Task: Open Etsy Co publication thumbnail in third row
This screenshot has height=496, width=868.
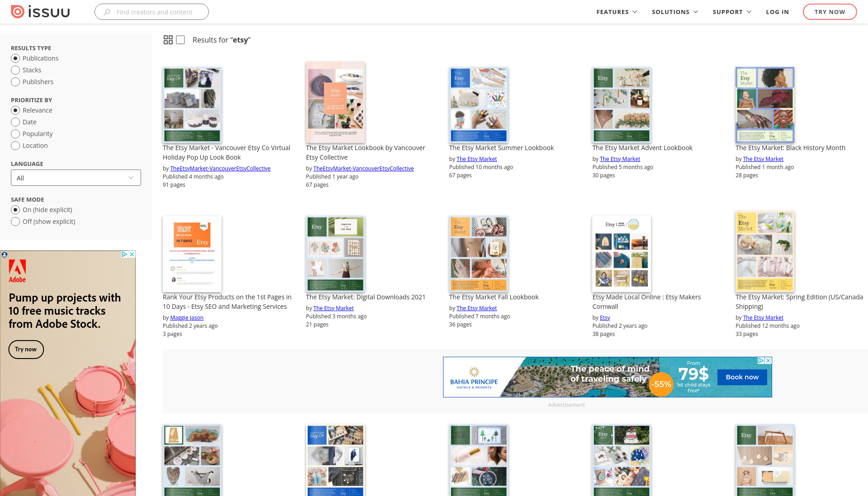Action: click(335, 460)
